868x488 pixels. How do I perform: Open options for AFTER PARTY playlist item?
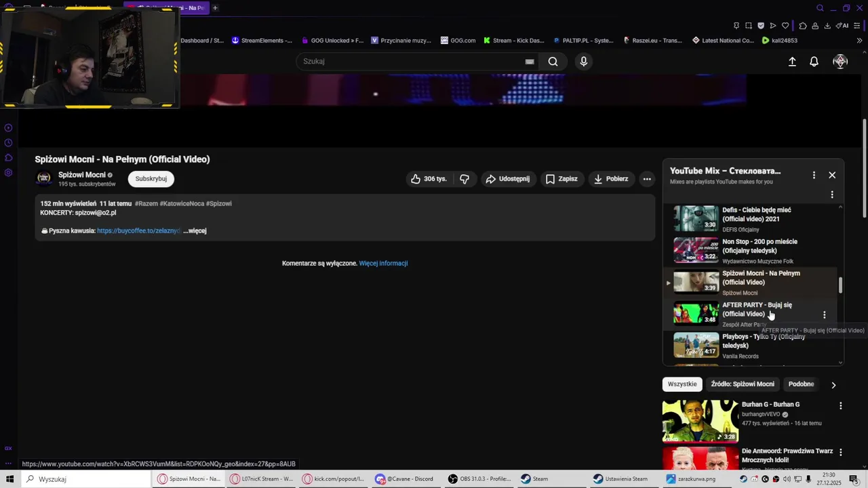point(824,314)
